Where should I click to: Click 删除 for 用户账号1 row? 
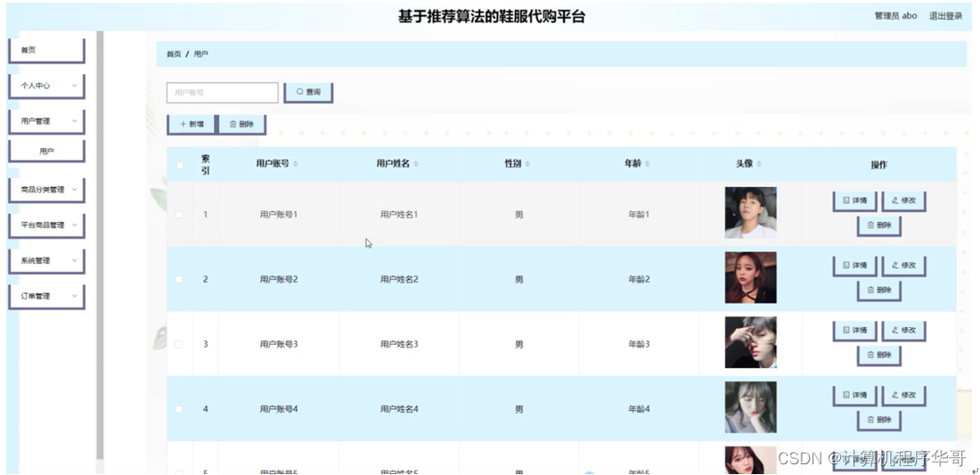tap(878, 225)
